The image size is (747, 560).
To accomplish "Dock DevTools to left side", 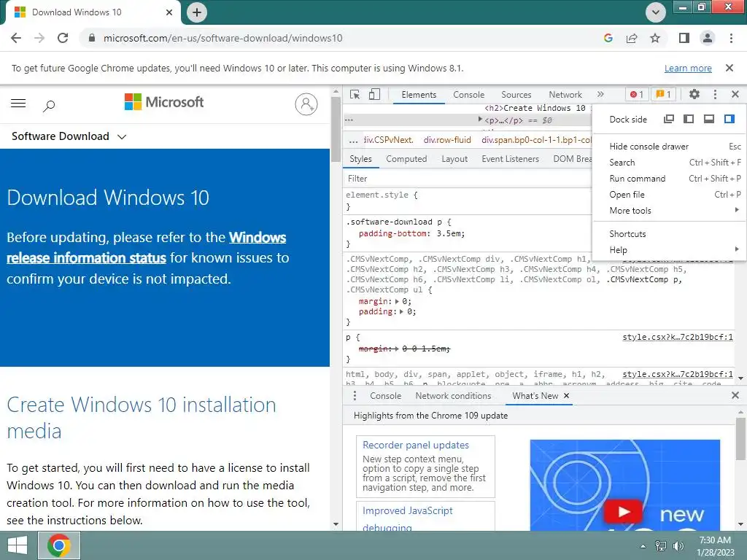I will [x=689, y=119].
